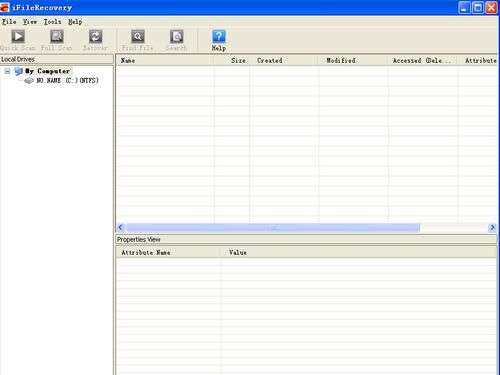Click the Search toolbar icon

click(x=176, y=36)
